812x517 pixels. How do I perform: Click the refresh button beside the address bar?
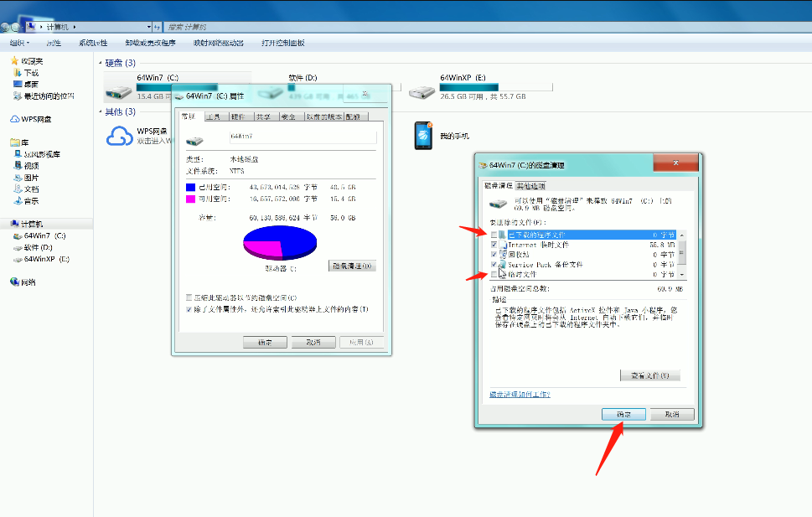[157, 27]
